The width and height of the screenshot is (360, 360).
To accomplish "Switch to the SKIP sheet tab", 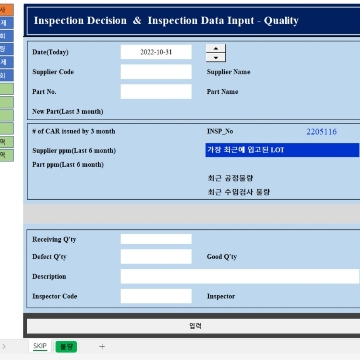I will point(40,346).
